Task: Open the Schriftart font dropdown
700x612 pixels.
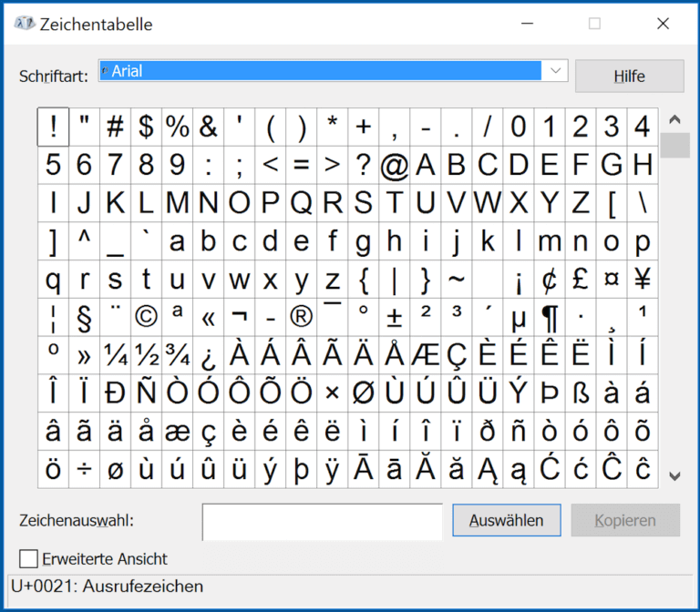Action: point(555,70)
